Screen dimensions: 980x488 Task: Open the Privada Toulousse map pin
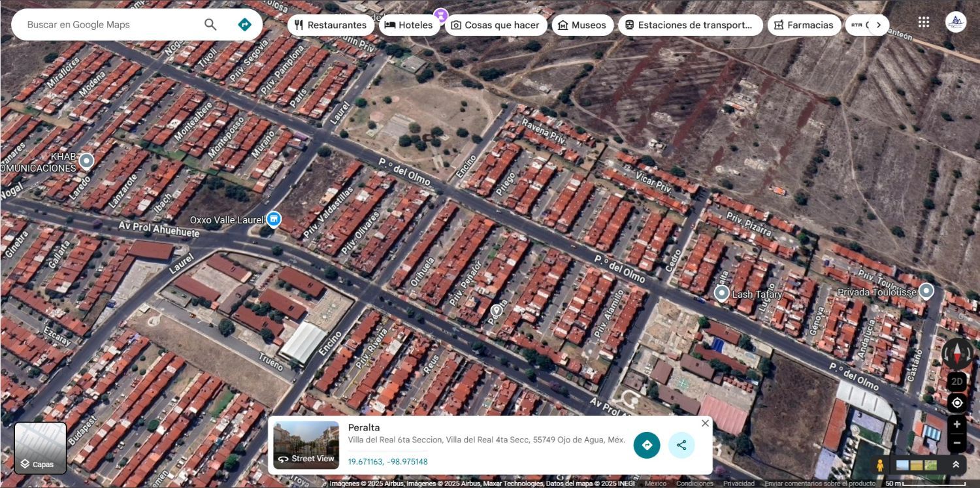pos(926,291)
